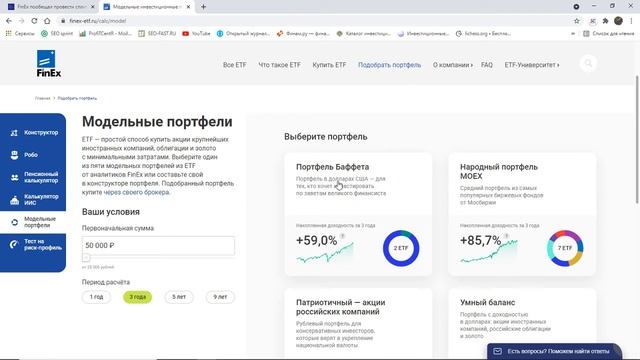Reload the page with the refresh icon
The image size is (640, 360).
(34, 21)
